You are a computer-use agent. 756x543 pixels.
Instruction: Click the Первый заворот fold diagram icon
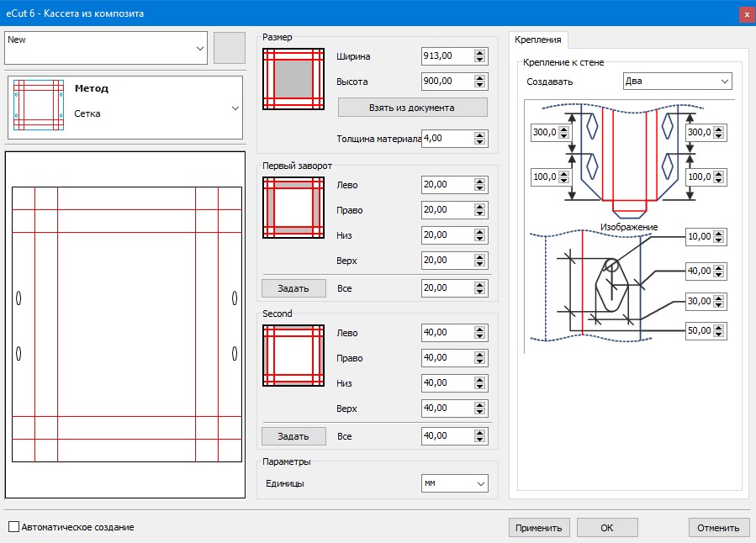pos(293,208)
